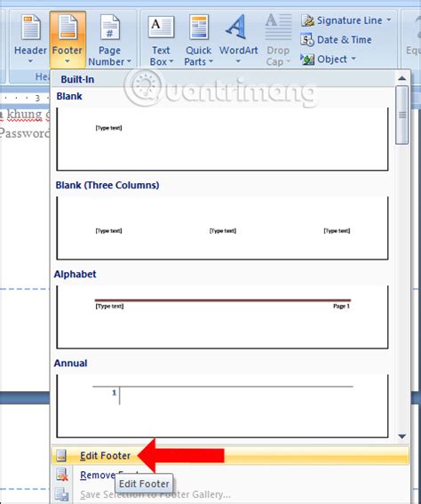Viewport: 421px width, 504px height.
Task: Click the footer gallery scrollbar thumb
Action: point(402,115)
